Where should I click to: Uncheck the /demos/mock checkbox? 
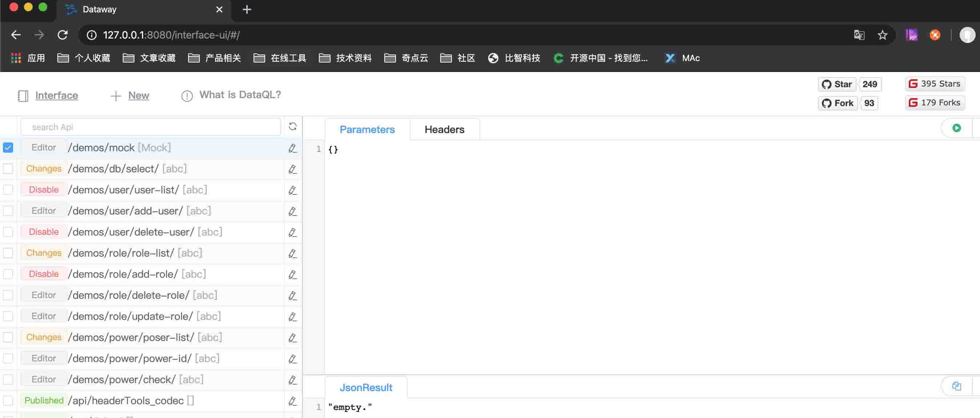tap(8, 148)
